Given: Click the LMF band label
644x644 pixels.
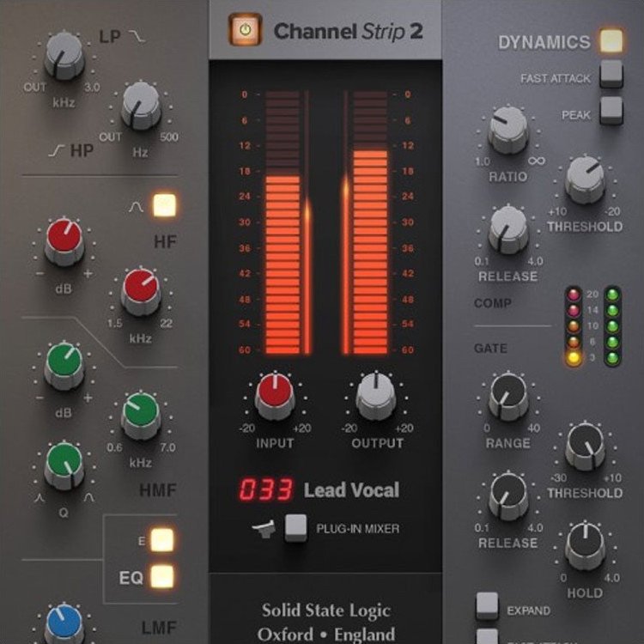Looking at the screenshot, I should click(159, 628).
